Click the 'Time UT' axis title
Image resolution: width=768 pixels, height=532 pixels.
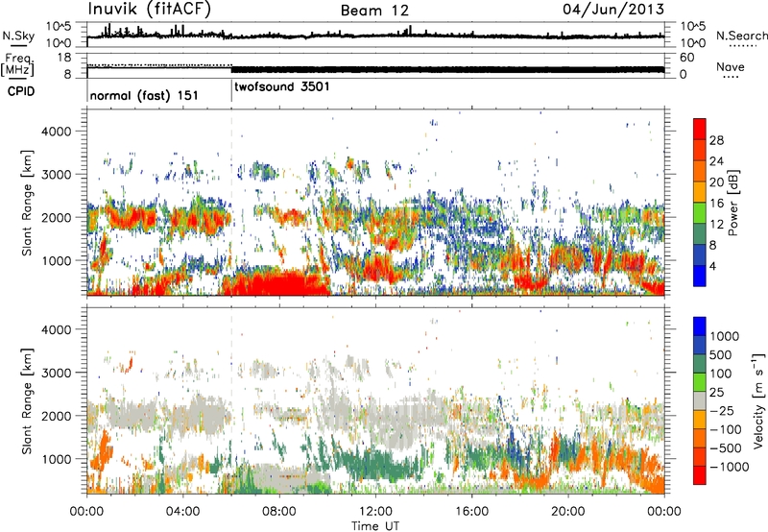click(375, 526)
